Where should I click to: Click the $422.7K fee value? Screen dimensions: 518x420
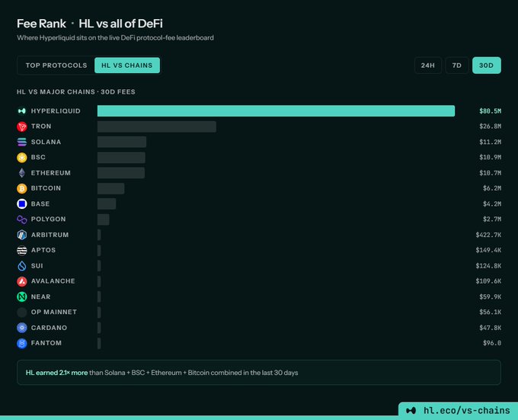tap(488, 235)
